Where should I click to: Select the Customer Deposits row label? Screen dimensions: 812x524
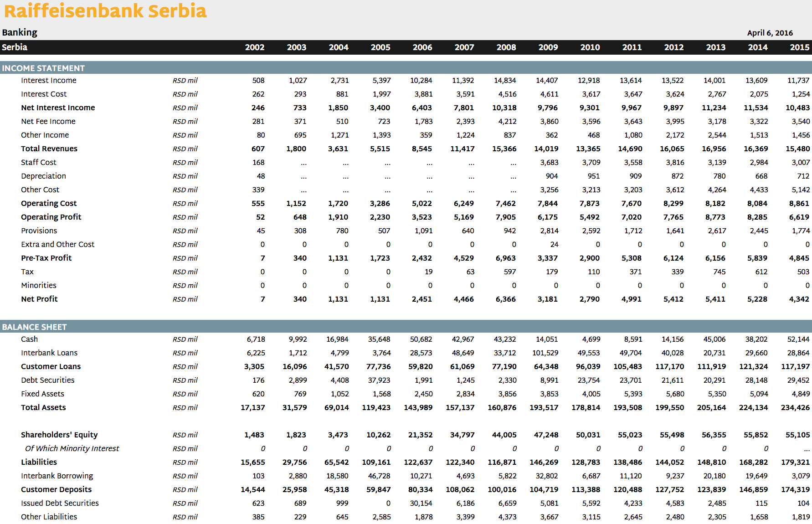[56, 490]
